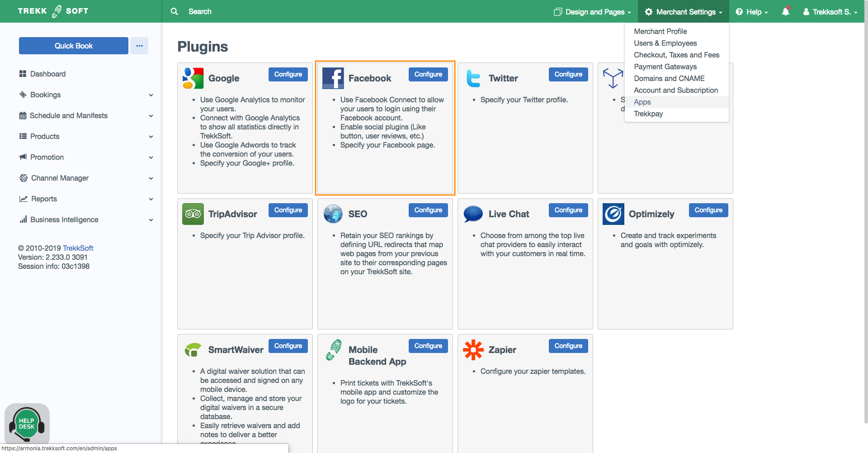
Task: Click the Facebook plugin icon
Action: click(333, 78)
